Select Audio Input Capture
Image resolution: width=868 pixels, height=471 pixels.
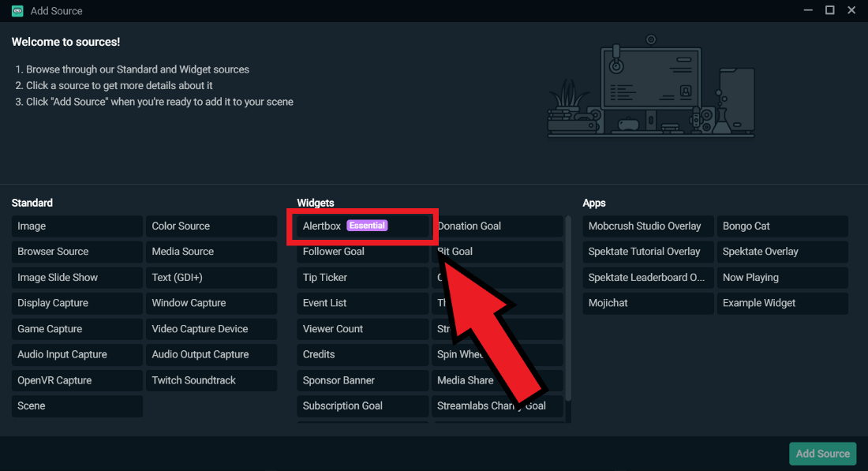coord(77,354)
